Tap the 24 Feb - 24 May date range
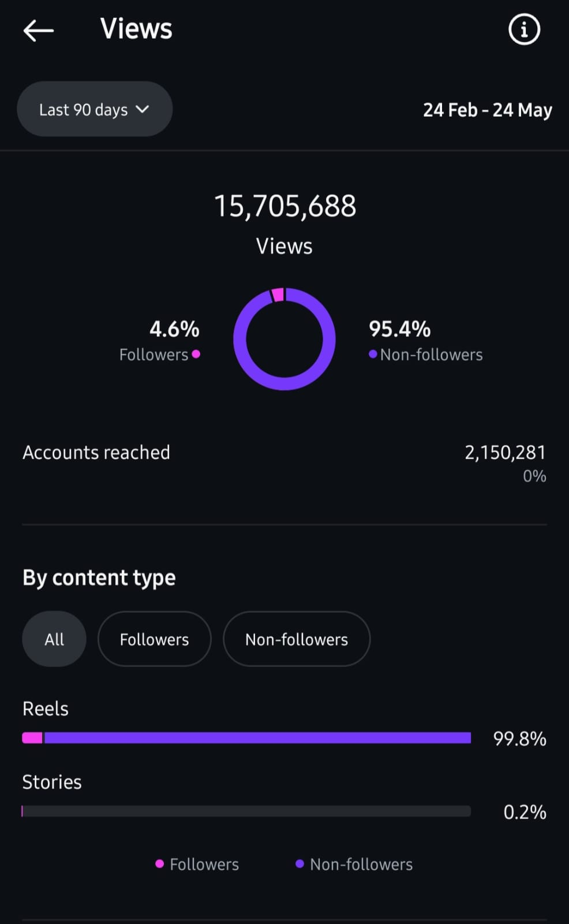The height and width of the screenshot is (924, 569). [x=487, y=110]
